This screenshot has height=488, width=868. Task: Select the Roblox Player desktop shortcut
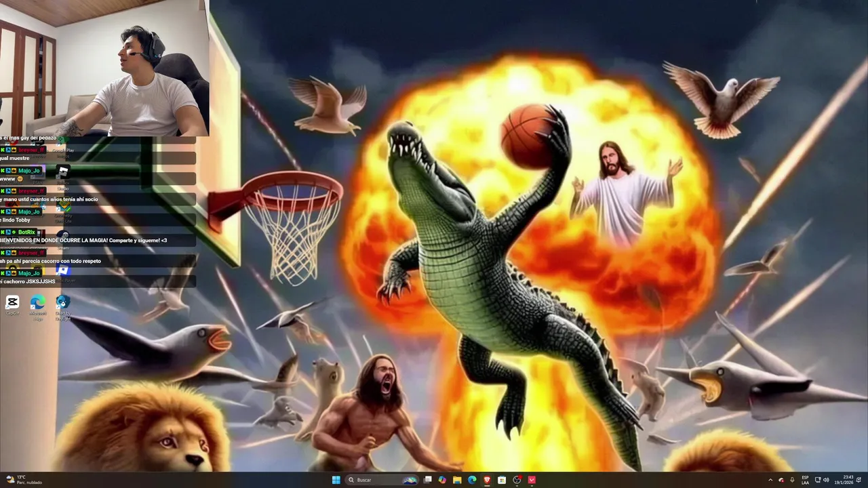click(x=63, y=272)
